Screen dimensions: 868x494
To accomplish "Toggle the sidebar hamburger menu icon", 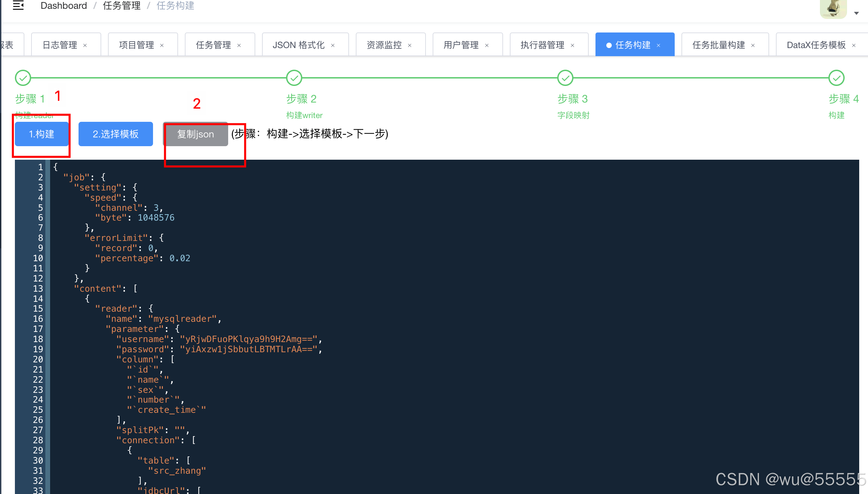I will [18, 5].
